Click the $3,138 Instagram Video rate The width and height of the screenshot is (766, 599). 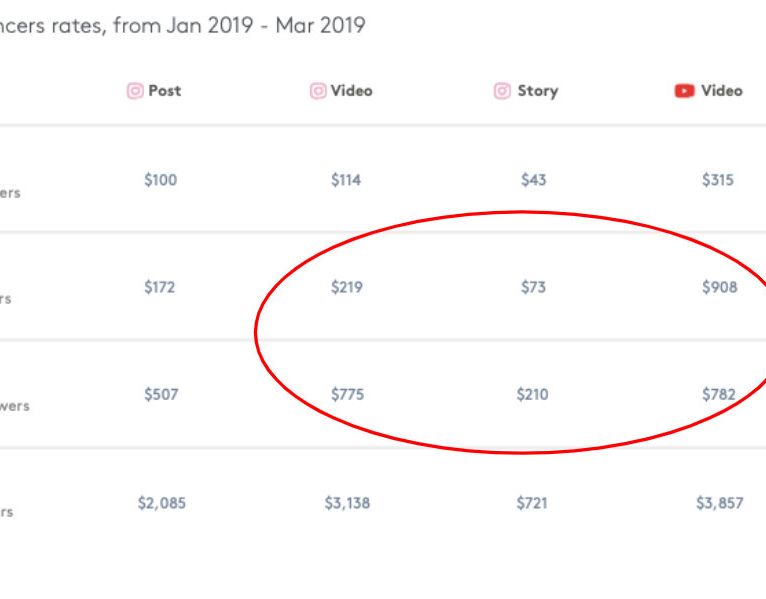pyautogui.click(x=347, y=503)
